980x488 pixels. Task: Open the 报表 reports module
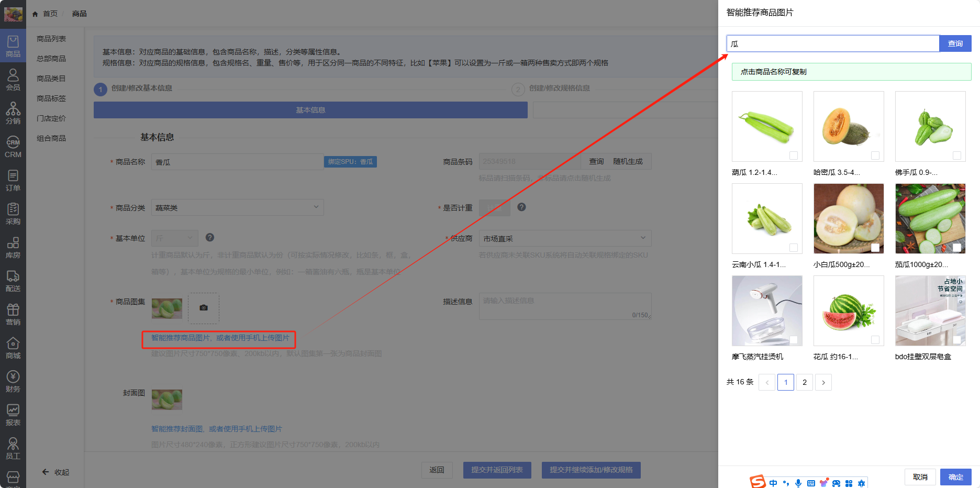[x=13, y=415]
